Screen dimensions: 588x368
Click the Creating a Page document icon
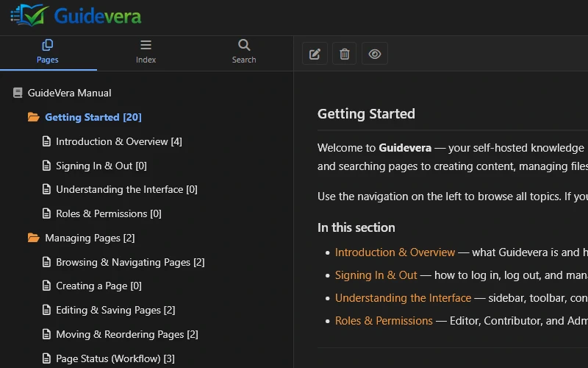(x=46, y=286)
